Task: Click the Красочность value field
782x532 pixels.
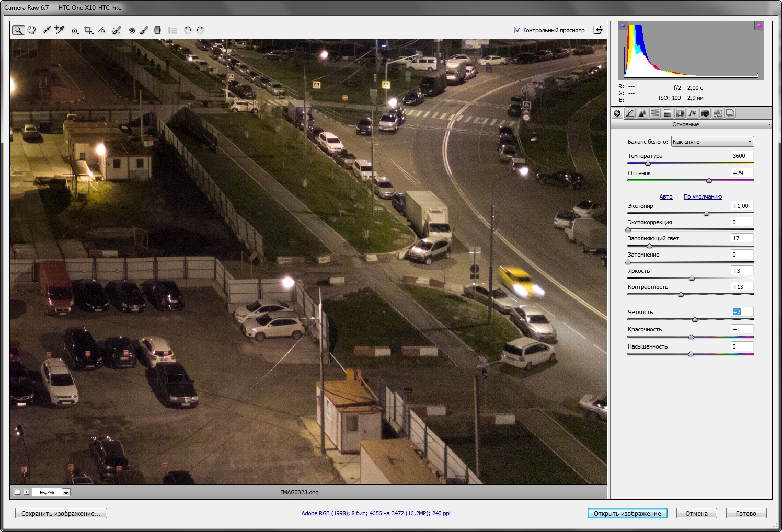Action: tap(742, 329)
